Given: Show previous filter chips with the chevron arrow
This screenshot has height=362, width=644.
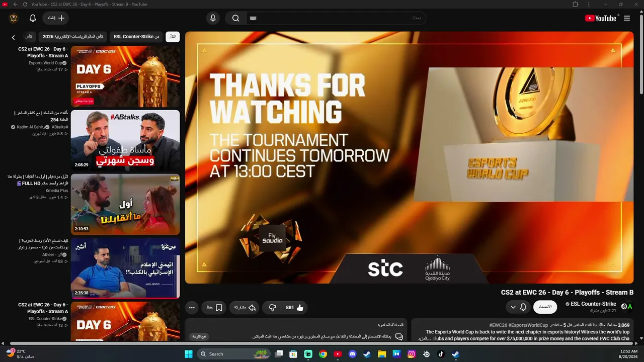Looking at the screenshot, I should 14,37.
